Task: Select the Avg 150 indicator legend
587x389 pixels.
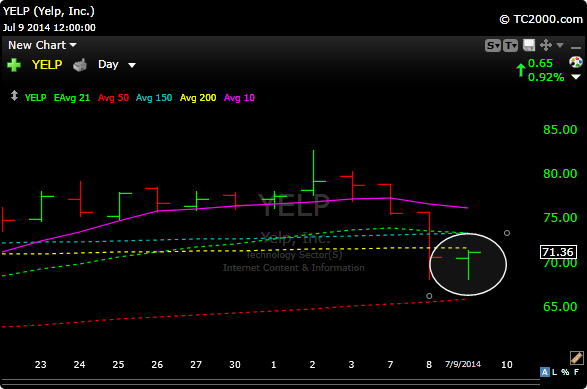Action: [x=154, y=98]
